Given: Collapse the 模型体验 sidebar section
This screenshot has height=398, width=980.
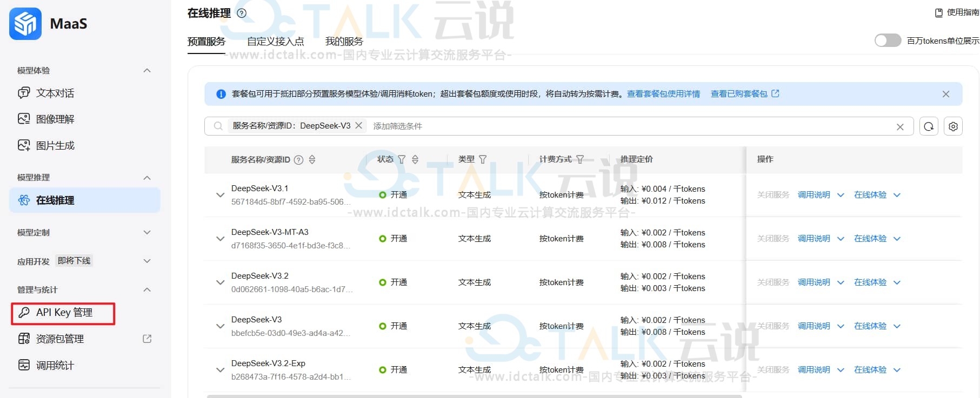Looking at the screenshot, I should pos(146,71).
